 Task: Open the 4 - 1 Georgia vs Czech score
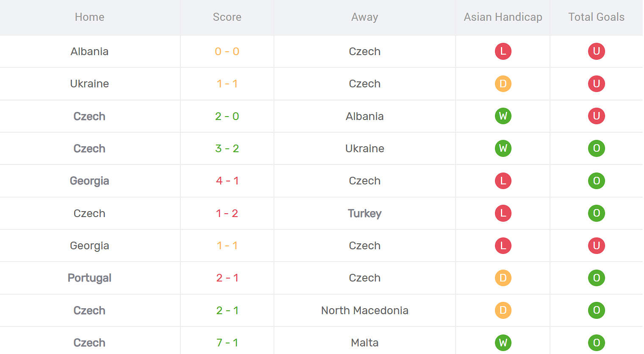[227, 181]
